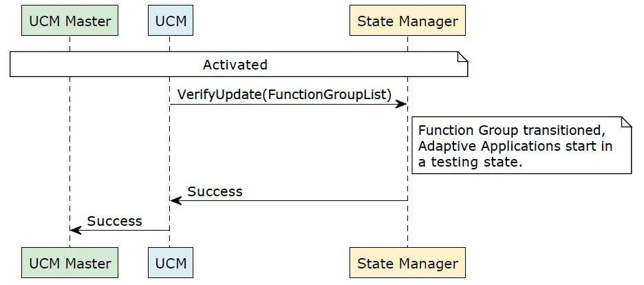The height and width of the screenshot is (285, 644).
Task: Click the VerifyUpdate arrowhead at State Manager
Action: tap(401, 105)
